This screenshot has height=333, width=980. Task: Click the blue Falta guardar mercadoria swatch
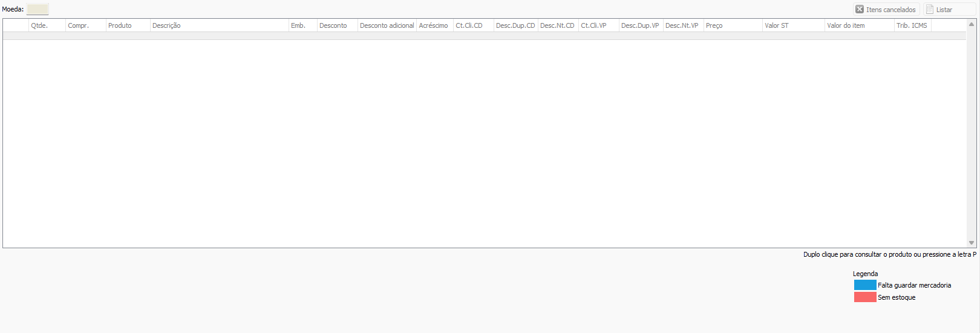(x=865, y=285)
